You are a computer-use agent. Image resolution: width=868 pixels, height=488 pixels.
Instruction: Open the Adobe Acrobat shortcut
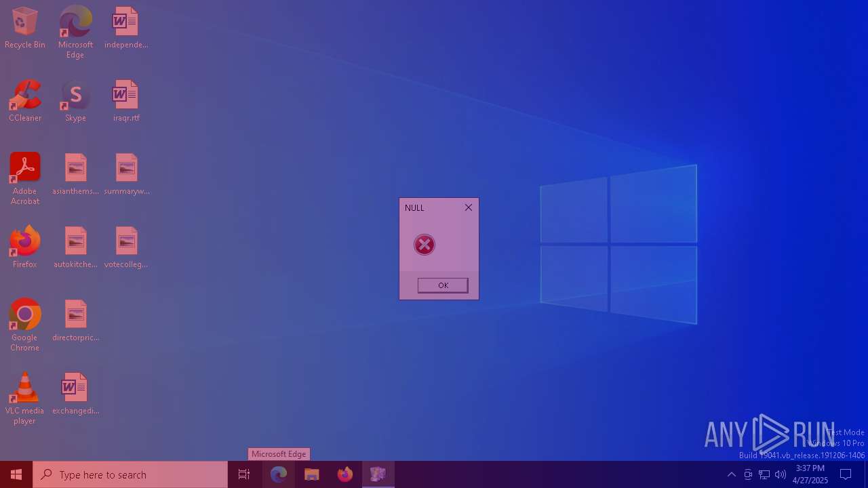(25, 178)
